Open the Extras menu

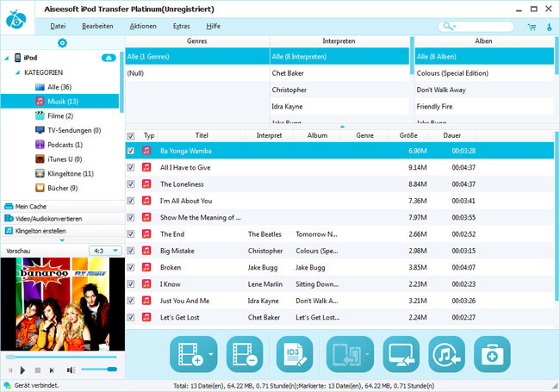click(x=182, y=26)
